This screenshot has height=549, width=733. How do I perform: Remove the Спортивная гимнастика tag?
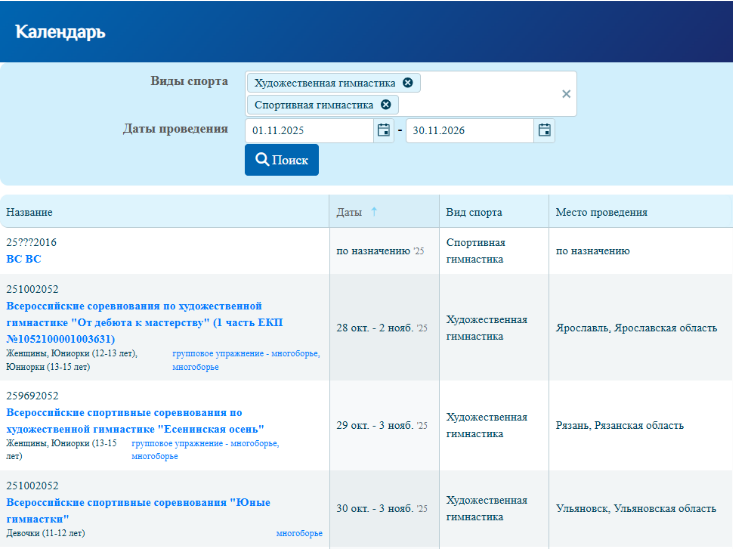point(385,105)
